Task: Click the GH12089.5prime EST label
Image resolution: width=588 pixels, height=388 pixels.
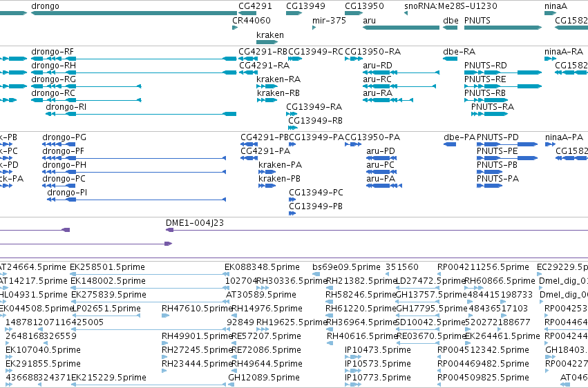Action: (x=264, y=378)
